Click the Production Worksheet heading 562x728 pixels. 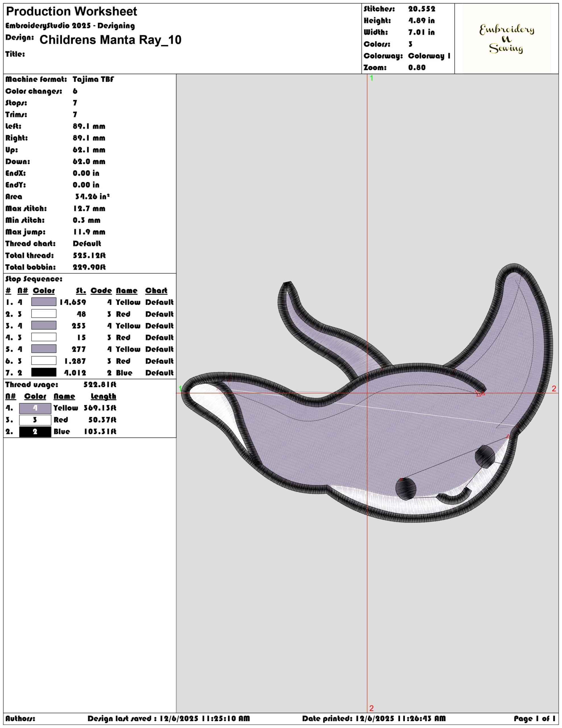coord(72,12)
